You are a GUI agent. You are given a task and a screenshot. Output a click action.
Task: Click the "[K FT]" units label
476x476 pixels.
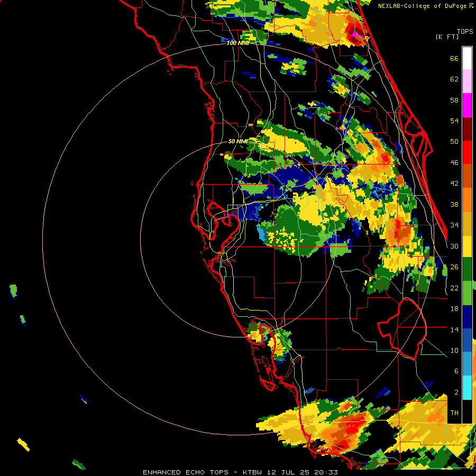tap(447, 36)
